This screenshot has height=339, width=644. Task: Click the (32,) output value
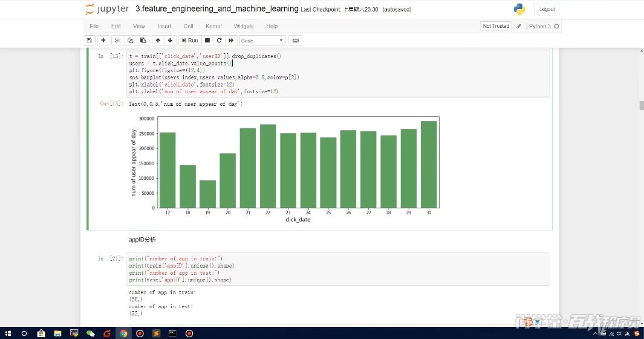[135, 314]
